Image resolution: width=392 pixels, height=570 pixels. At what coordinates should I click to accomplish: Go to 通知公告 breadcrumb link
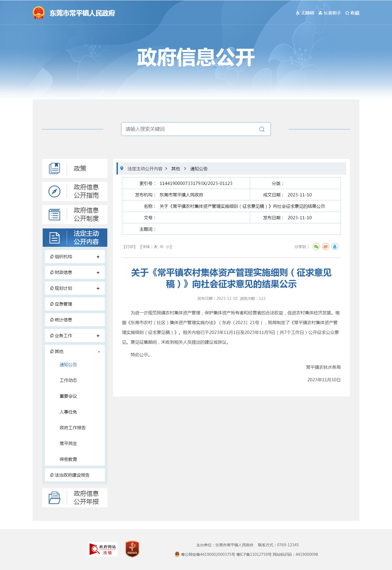199,169
